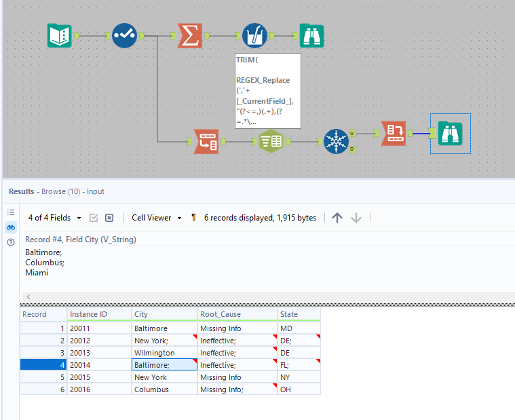Expand the 4 of 4 Fields dropdown
The image size is (515, 420).
54,218
